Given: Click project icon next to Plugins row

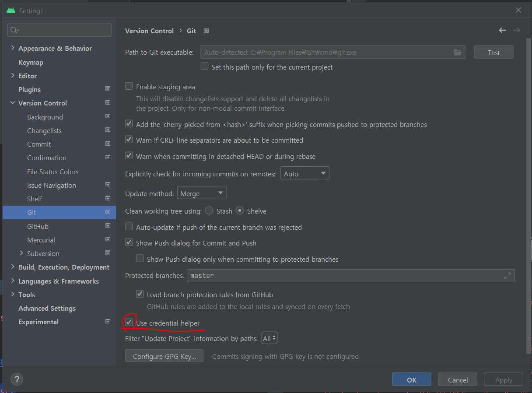Looking at the screenshot, I should coord(108,89).
